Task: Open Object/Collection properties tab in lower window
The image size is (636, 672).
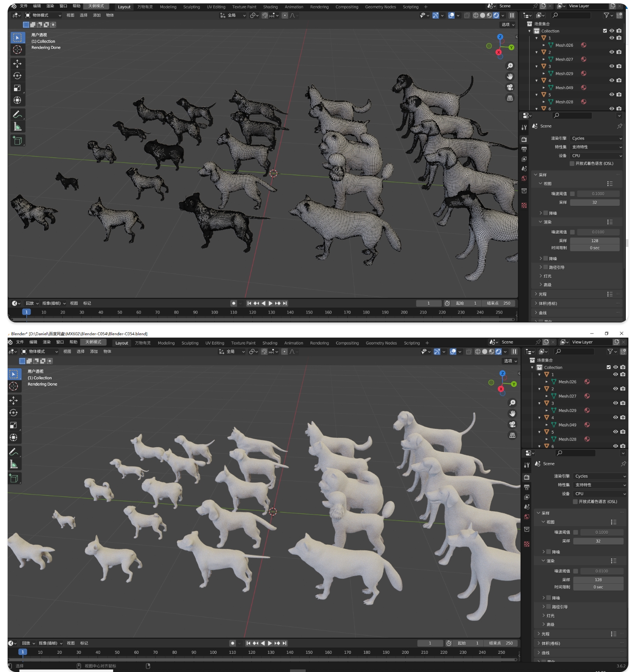Action: (527, 529)
